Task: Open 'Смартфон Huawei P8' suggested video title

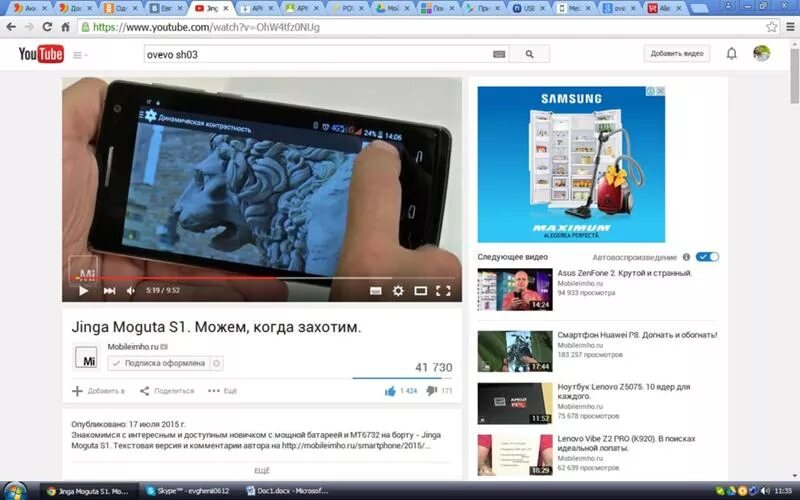Action: (x=637, y=335)
